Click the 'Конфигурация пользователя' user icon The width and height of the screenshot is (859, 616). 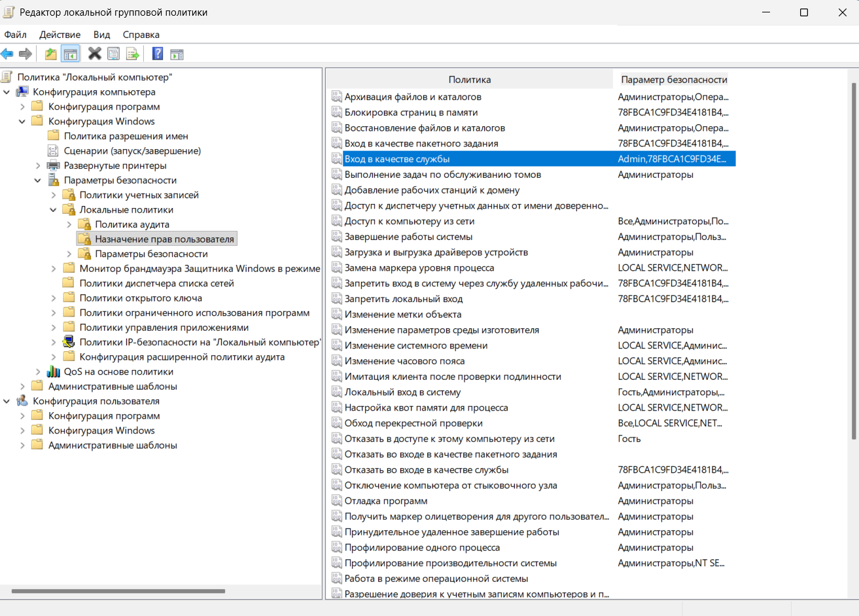[22, 401]
